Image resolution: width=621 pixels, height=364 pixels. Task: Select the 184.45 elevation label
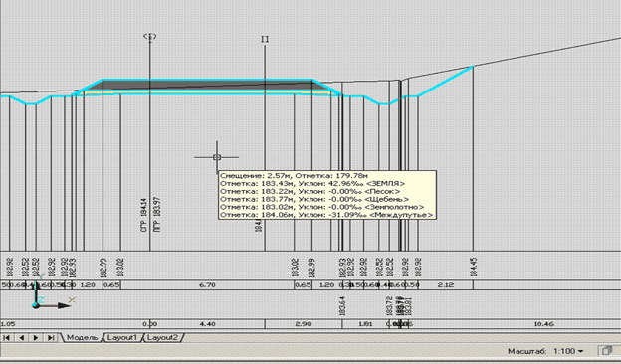[x=474, y=268]
